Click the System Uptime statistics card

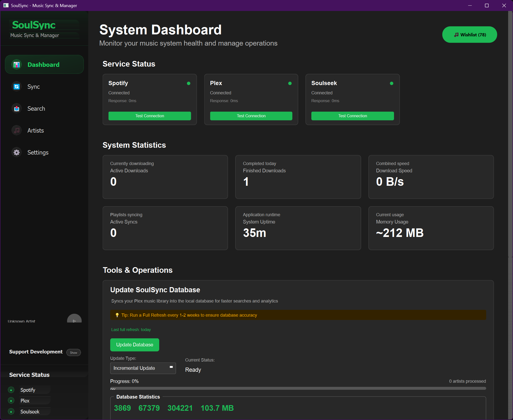click(298, 228)
